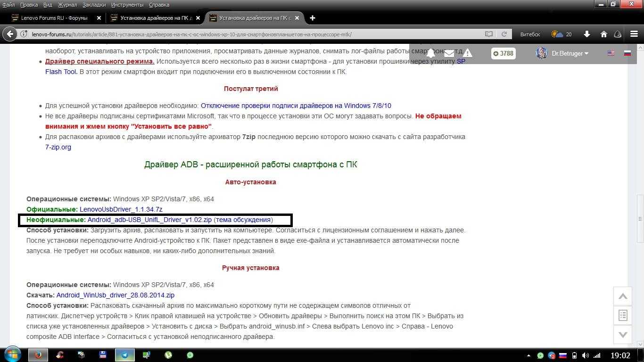Open the тема обсуждения link
644x362 pixels.
coord(243,220)
